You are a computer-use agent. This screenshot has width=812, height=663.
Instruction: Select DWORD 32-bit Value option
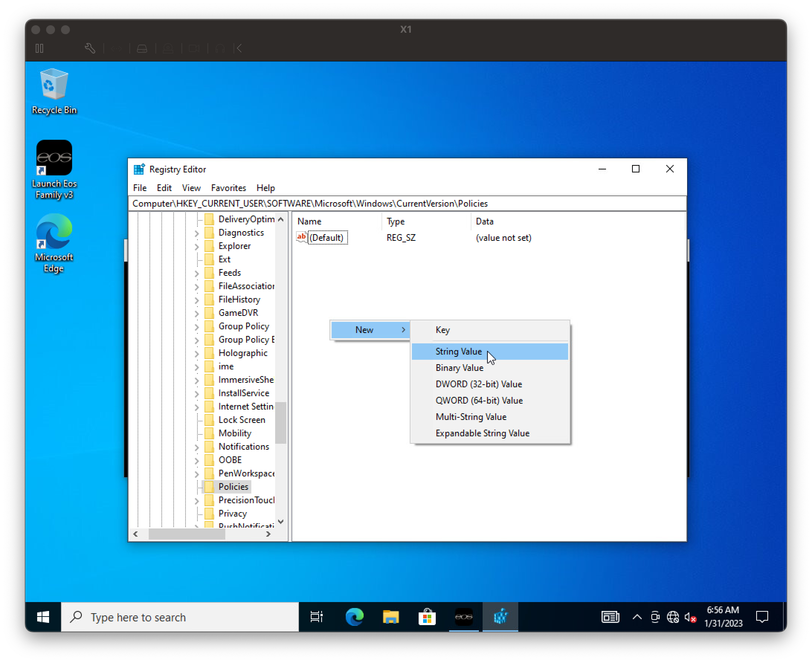pos(480,384)
